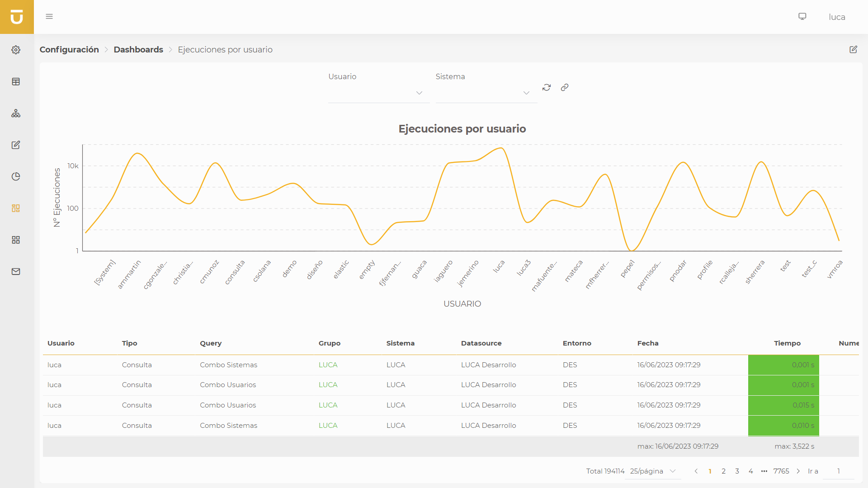Image resolution: width=868 pixels, height=488 pixels.
Task: Toggle the sidebar with the hamburger menu
Action: coord(49,16)
